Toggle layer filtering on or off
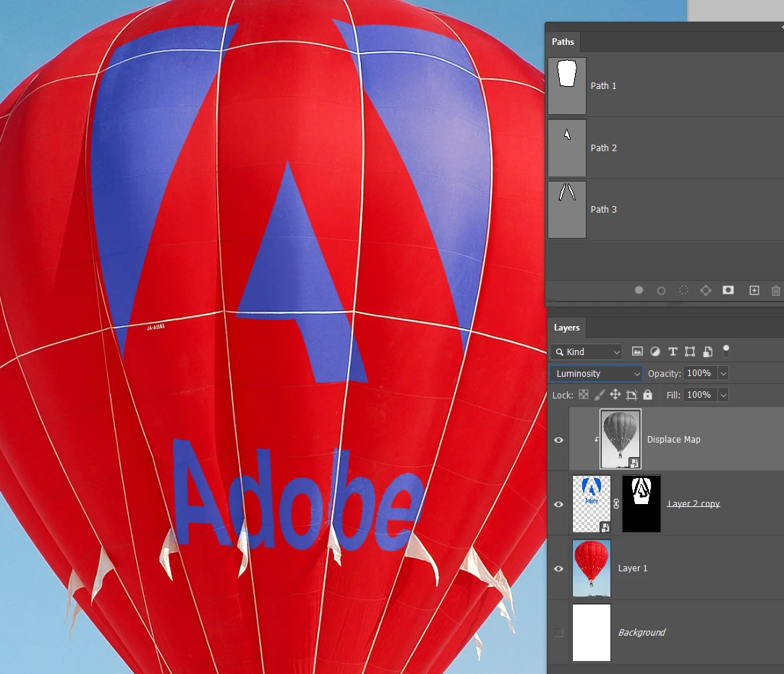This screenshot has width=784, height=674. [x=726, y=351]
